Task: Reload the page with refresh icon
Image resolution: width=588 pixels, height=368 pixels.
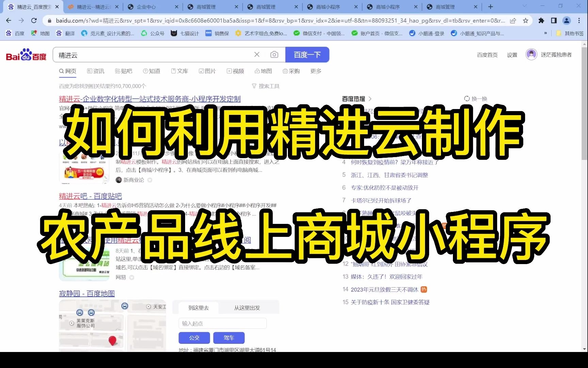Action: click(x=34, y=20)
